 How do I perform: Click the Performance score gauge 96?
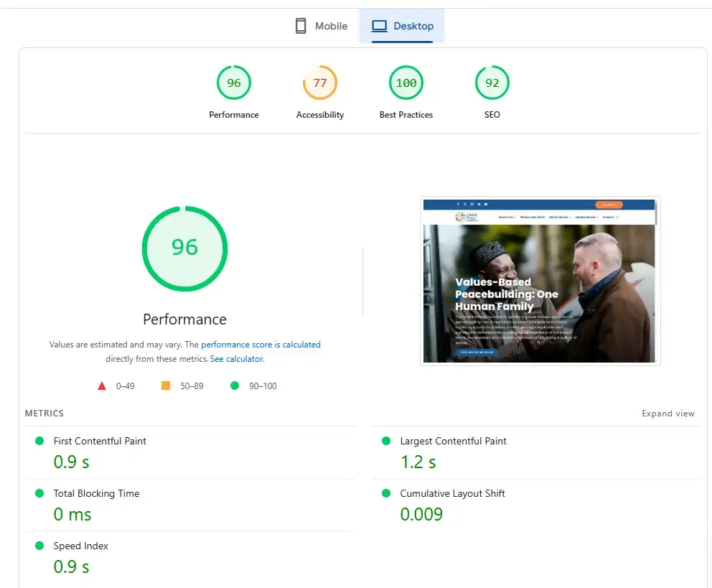[234, 83]
